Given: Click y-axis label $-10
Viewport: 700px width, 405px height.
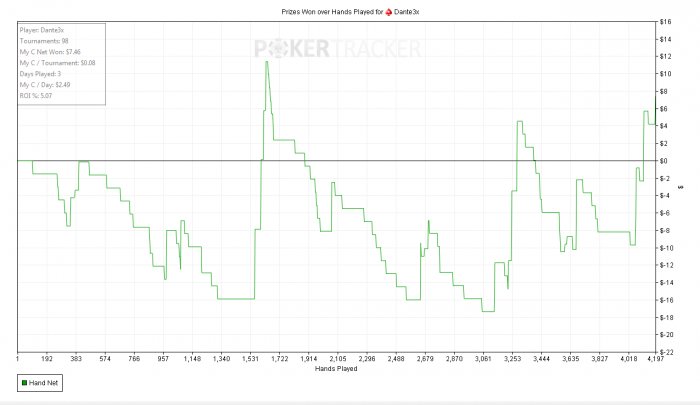Looking at the screenshot, I should (x=666, y=248).
